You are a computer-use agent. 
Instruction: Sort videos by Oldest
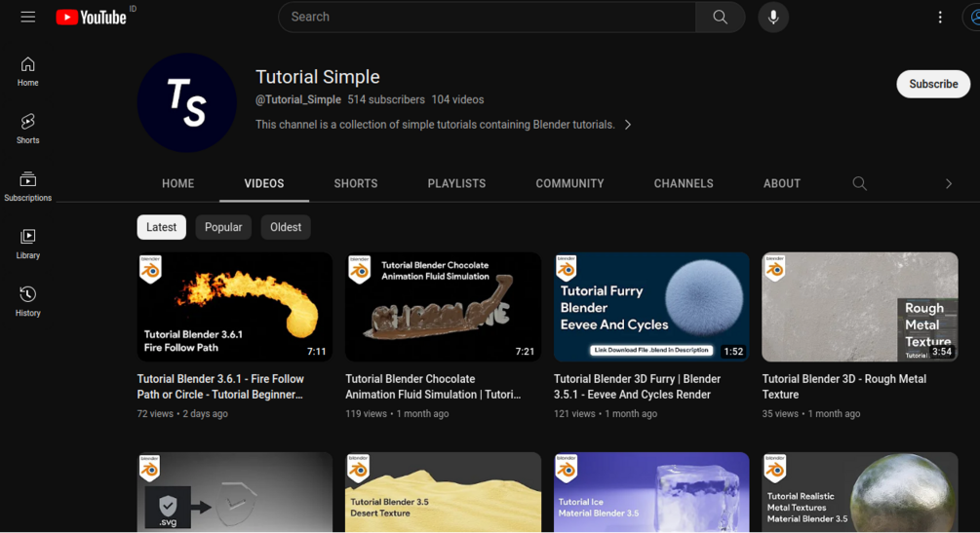coord(286,227)
